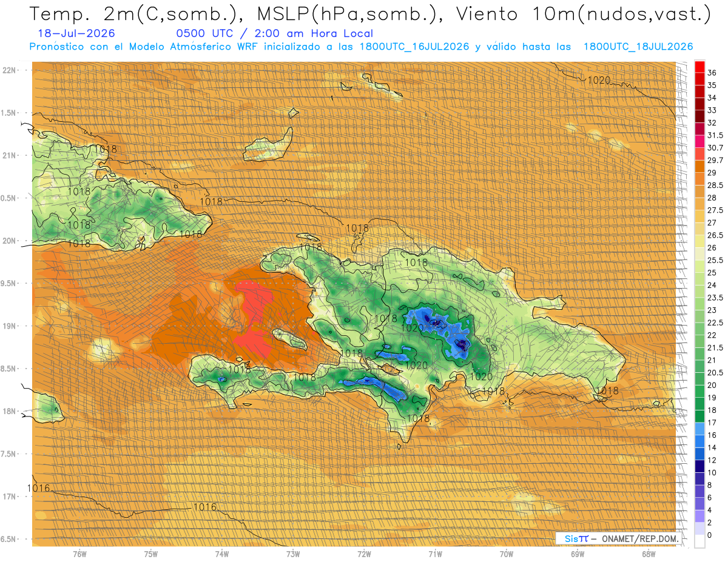The height and width of the screenshot is (562, 728).
Task: Click the '27.5' value in the temperature legend
Action: point(715,210)
